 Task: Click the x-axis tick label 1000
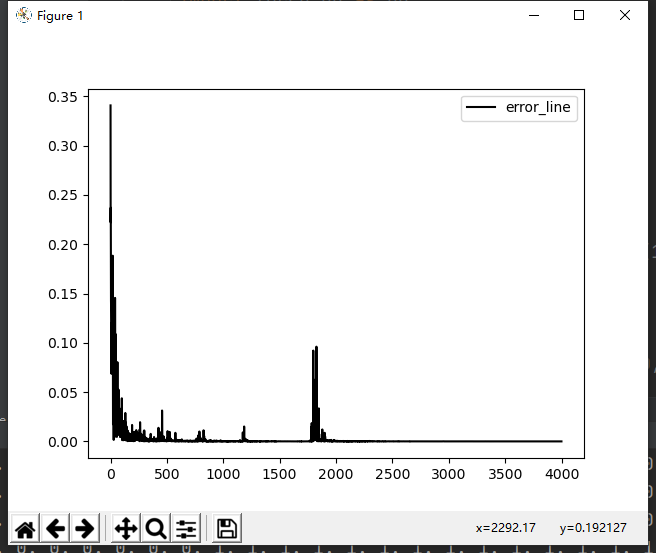click(x=223, y=474)
